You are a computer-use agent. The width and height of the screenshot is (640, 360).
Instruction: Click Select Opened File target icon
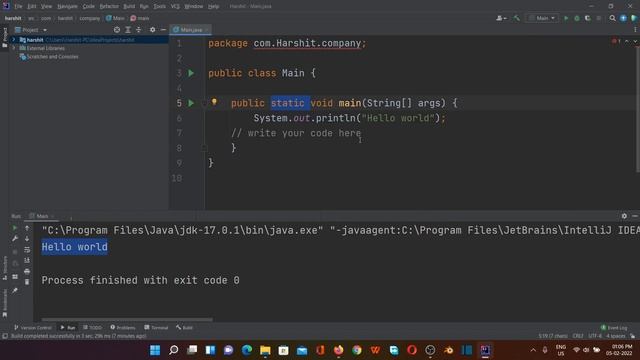pyautogui.click(x=117, y=30)
